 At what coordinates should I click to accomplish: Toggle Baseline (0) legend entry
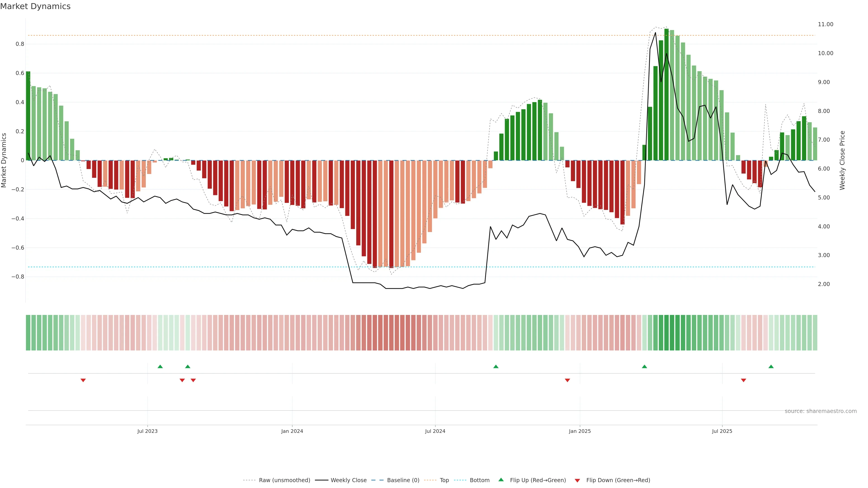click(x=403, y=480)
